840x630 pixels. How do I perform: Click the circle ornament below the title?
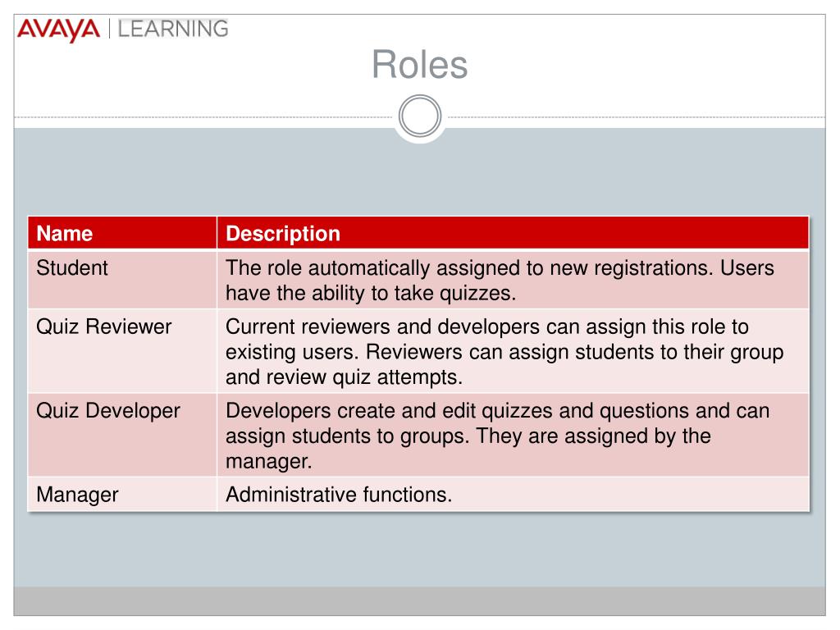click(x=420, y=116)
